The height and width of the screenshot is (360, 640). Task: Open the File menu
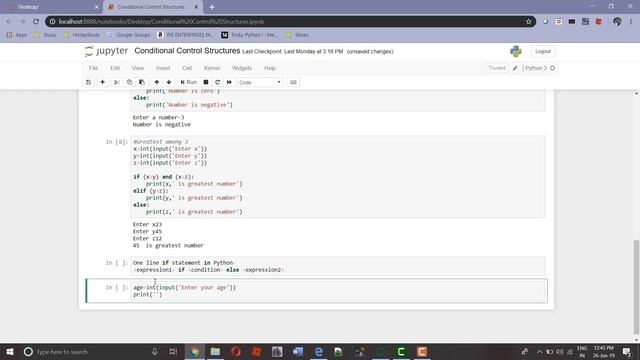93,68
